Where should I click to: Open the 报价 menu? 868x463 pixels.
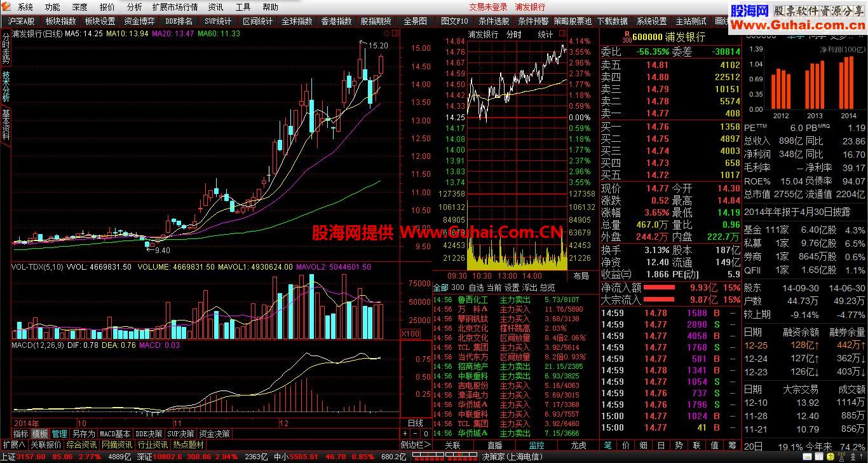coord(107,7)
